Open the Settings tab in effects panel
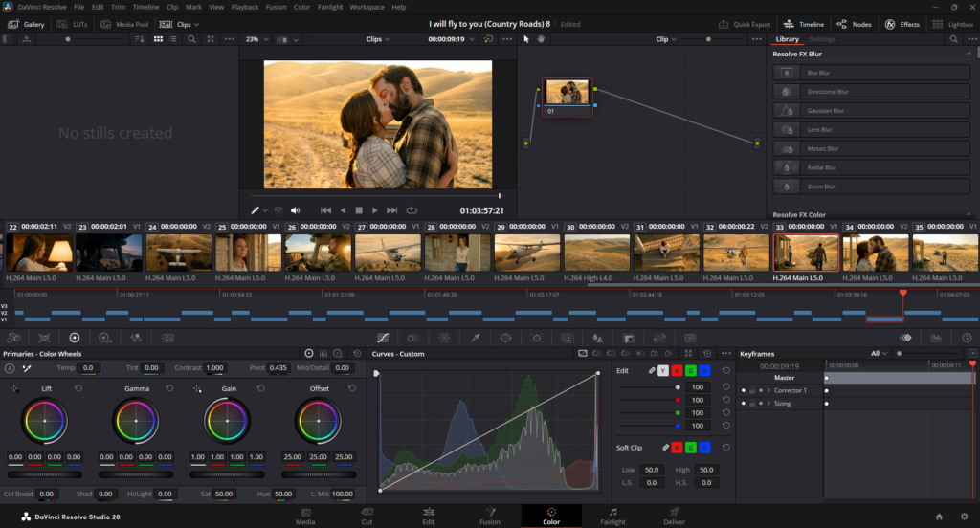 tap(822, 39)
